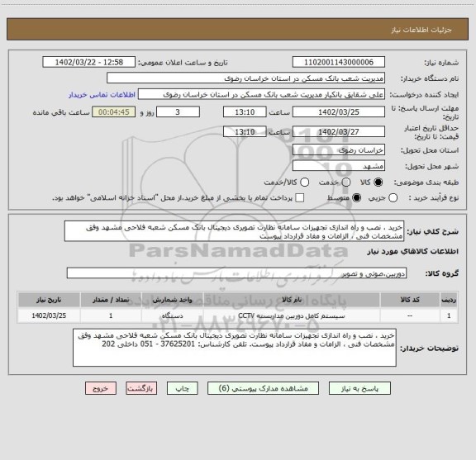Click the ردیف column header
Screen dimensions: 476x460
449,300
